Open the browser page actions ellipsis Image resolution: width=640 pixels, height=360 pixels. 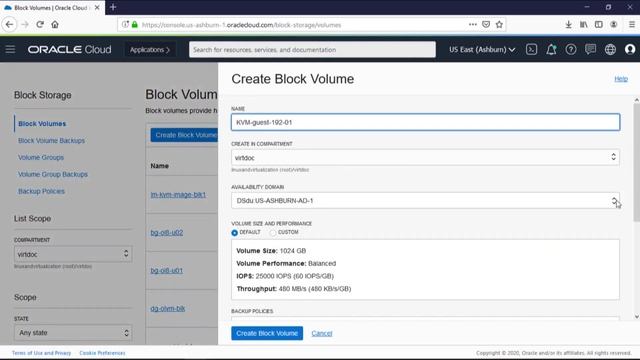coord(473,24)
